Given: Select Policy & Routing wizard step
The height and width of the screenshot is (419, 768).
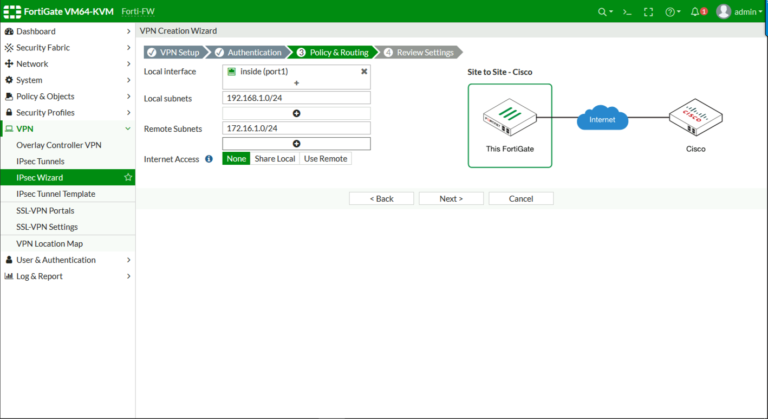Looking at the screenshot, I should click(333, 52).
